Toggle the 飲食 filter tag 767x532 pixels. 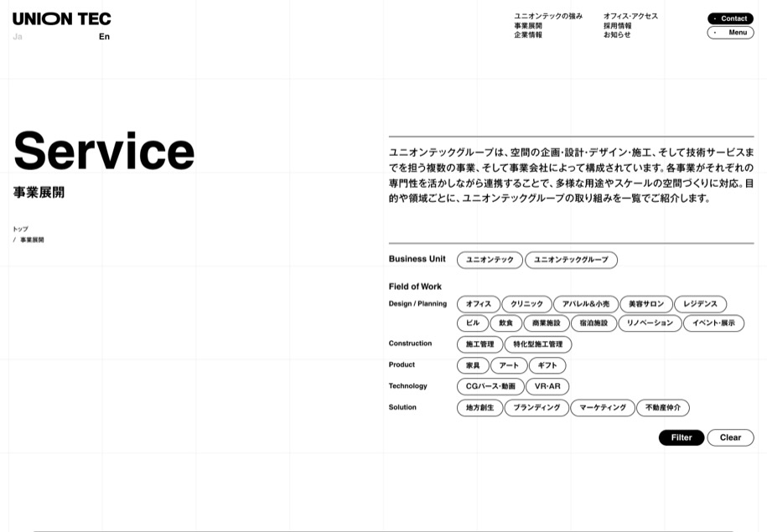[505, 323]
